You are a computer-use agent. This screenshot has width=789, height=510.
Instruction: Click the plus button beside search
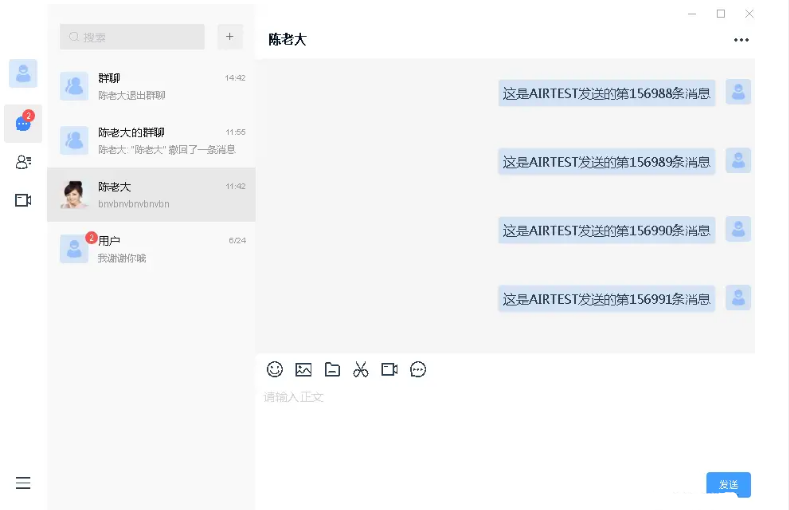(x=229, y=37)
